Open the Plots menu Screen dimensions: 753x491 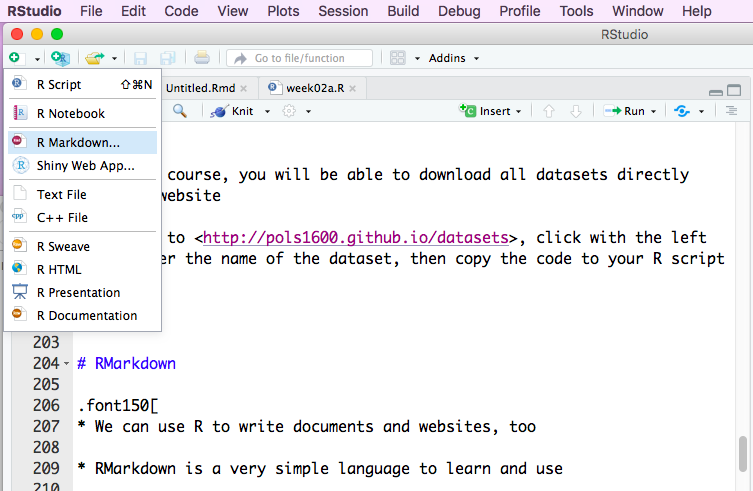click(x=283, y=11)
